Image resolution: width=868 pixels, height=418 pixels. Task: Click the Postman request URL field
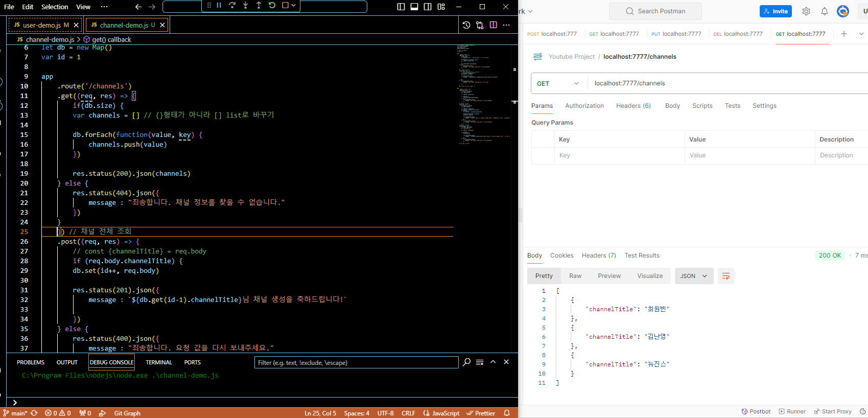pos(728,83)
